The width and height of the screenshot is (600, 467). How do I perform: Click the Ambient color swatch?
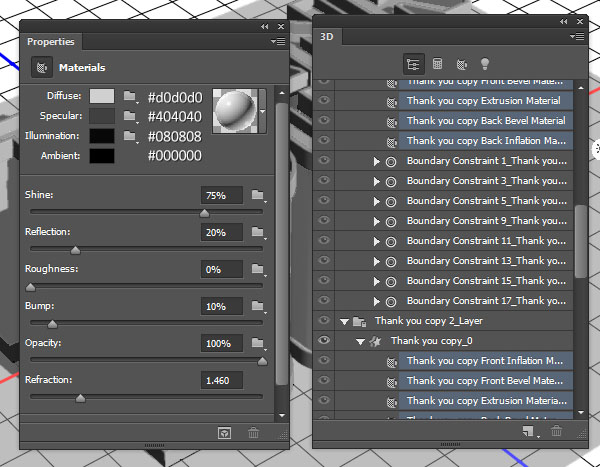[x=102, y=156]
